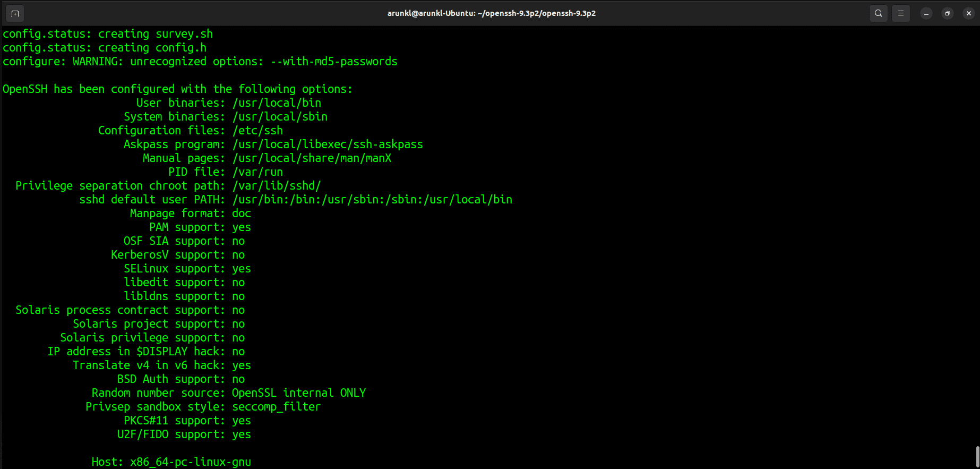Click the WARNING unrecognized options line
The width and height of the screenshot is (980, 469).
point(200,62)
